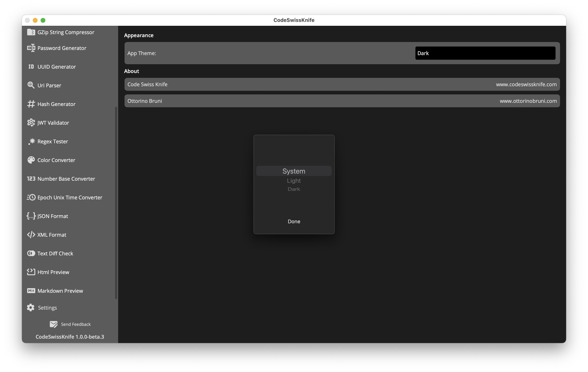Open www.codeswissknife.com link

526,84
